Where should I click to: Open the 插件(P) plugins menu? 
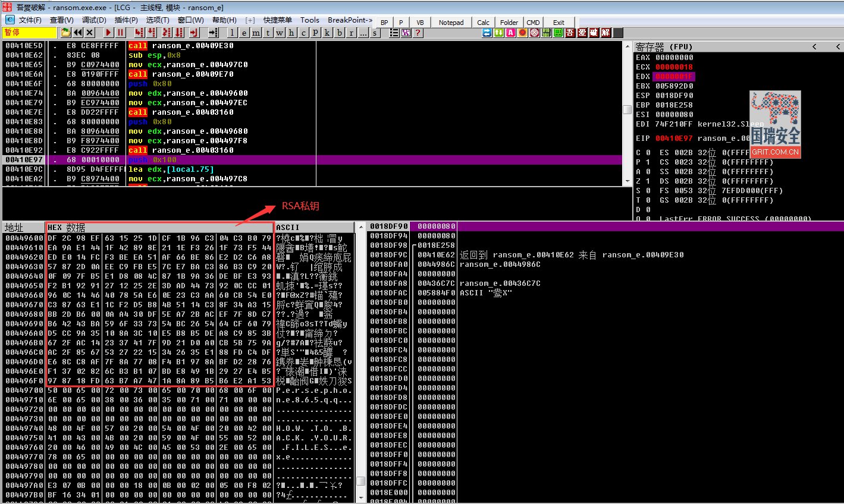(x=126, y=20)
